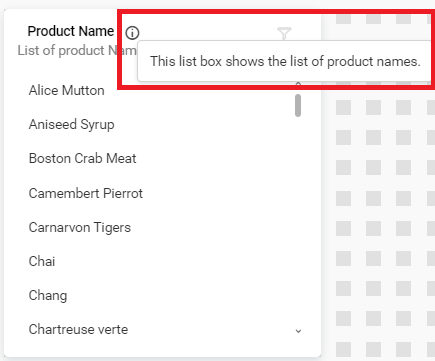The width and height of the screenshot is (435, 361).
Task: Click blank header area left of the filter icon
Action: pyautogui.click(x=208, y=33)
